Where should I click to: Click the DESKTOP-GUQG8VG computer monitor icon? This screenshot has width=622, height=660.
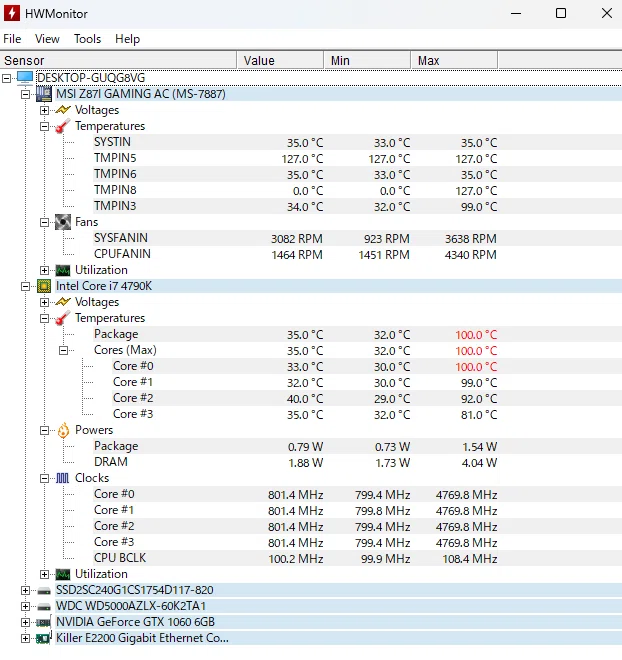click(x=25, y=78)
